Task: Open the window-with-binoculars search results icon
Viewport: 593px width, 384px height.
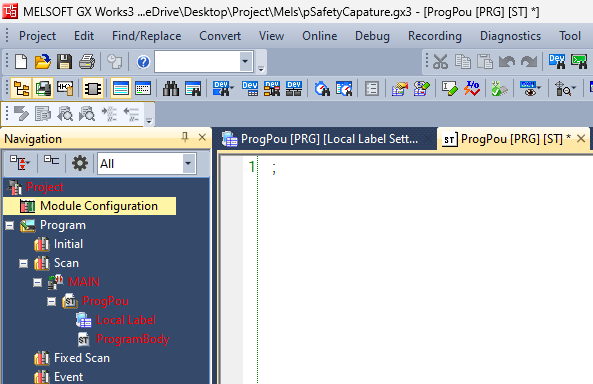Action: pyautogui.click(x=193, y=89)
